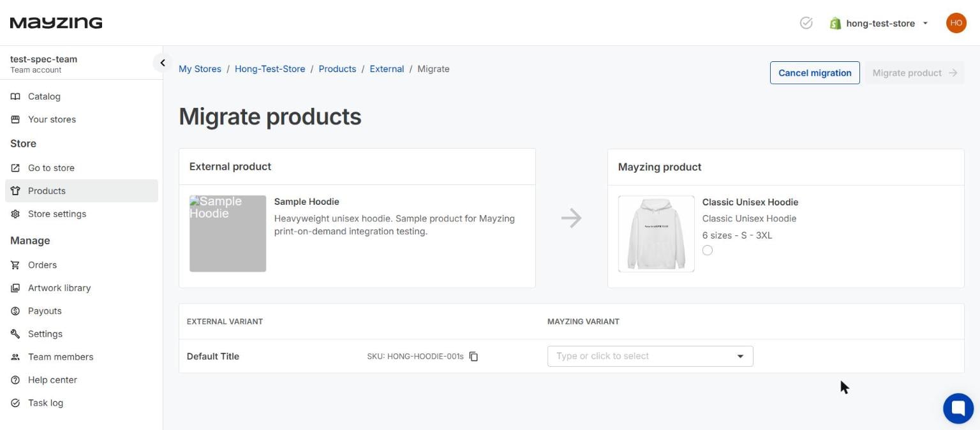Click the EXTERNAL VARIANT column header
Image resolution: width=980 pixels, height=430 pixels.
tap(225, 322)
